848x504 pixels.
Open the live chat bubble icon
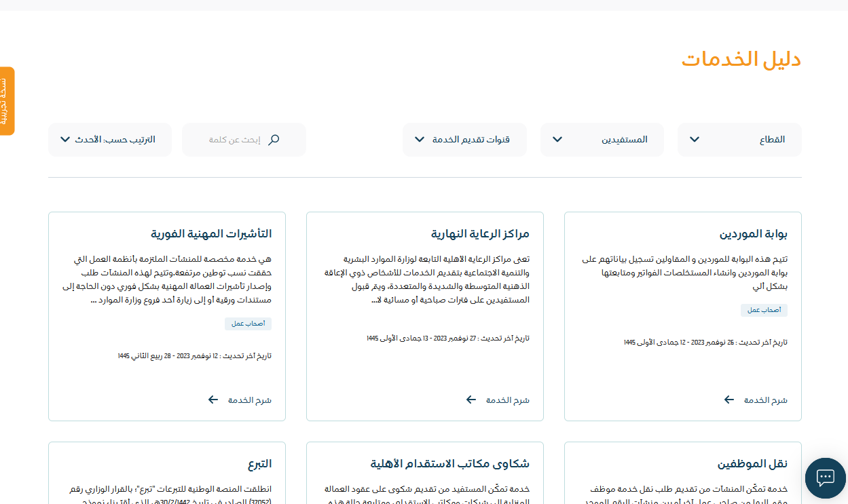(825, 478)
